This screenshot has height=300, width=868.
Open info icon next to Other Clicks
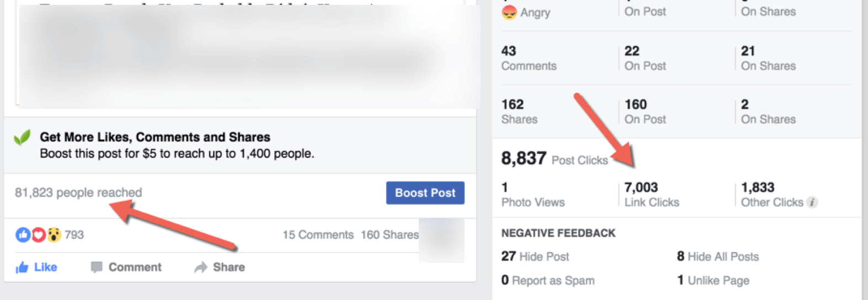point(812,202)
